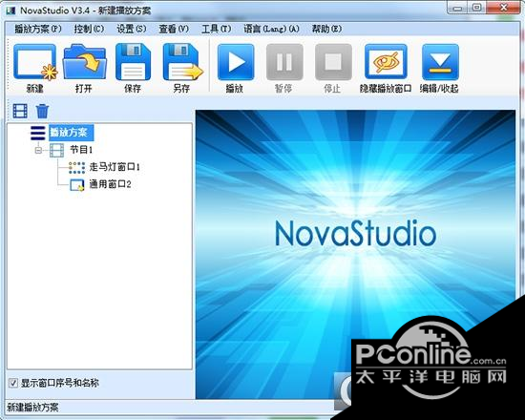Screen dimensions: 525x420
Task: Click the 编辑/收起 collapse icon
Action: 440,62
